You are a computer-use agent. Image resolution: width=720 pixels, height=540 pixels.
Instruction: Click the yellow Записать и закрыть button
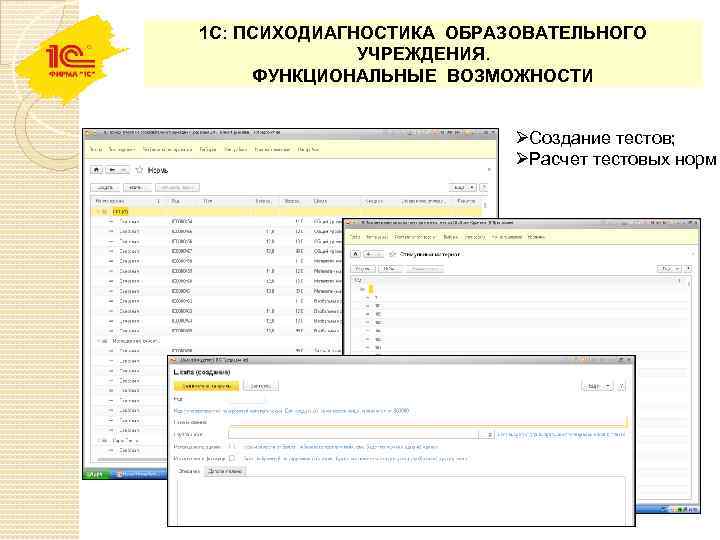pos(206,386)
